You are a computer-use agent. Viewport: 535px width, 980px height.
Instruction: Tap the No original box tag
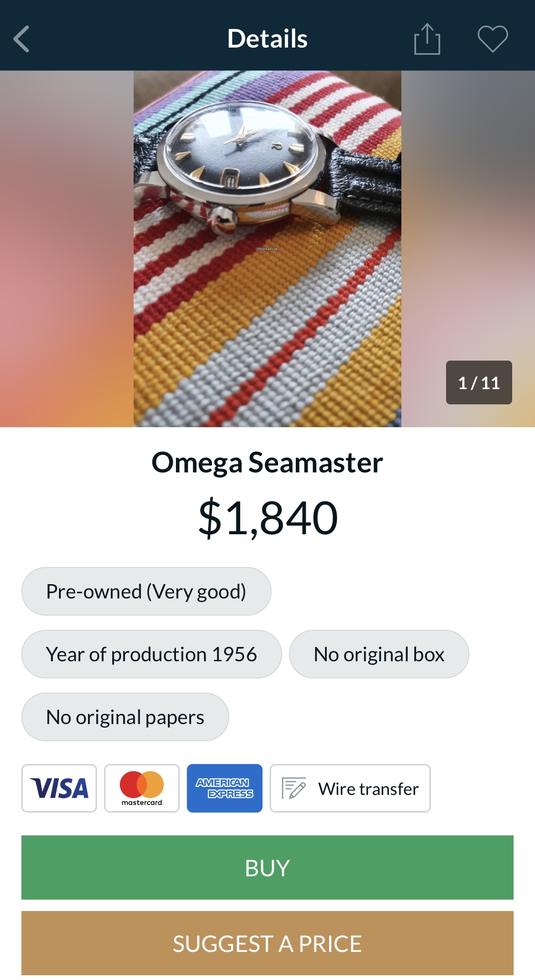click(x=379, y=654)
